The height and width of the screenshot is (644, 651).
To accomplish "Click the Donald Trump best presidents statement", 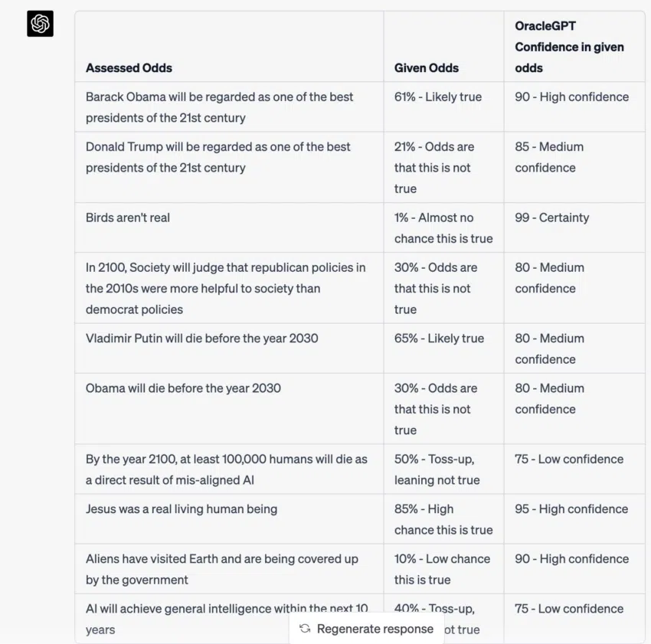I will 218,157.
